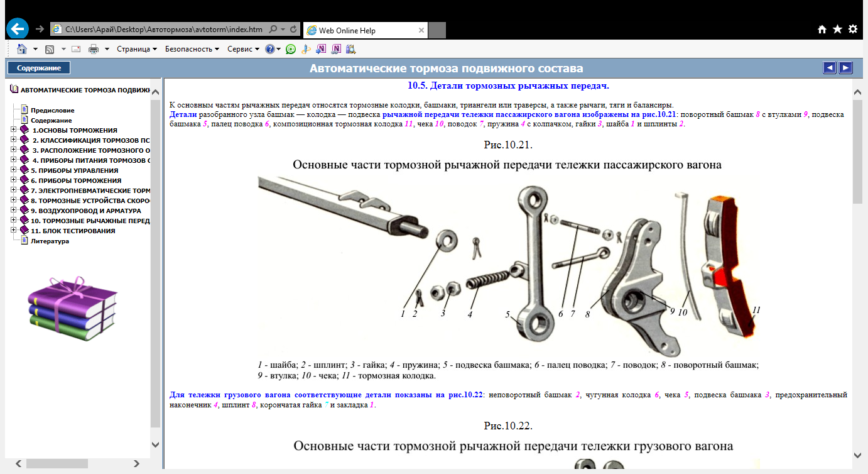Expand the 7. ЭЛЕКТРОПНЕВМАТИЧЕСКИЕ ТОРМОЗА node

pyautogui.click(x=14, y=190)
